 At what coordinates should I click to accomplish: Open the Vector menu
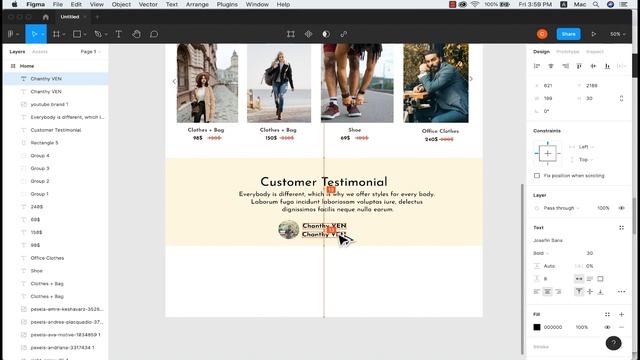click(x=148, y=4)
